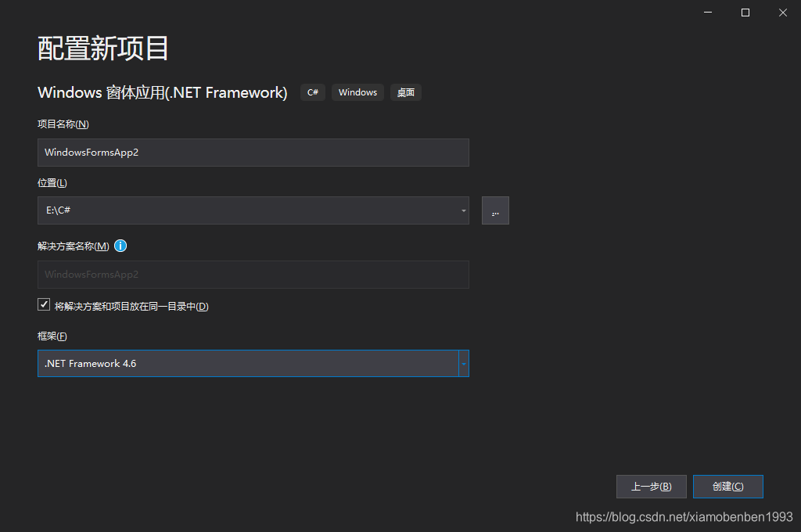Click the close icon in title bar

(x=782, y=13)
